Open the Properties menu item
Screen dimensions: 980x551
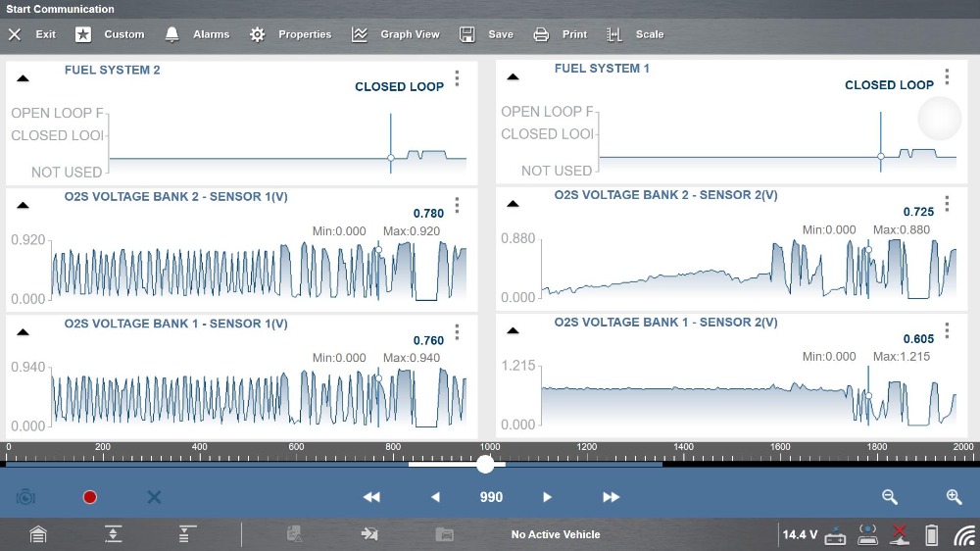coord(291,34)
